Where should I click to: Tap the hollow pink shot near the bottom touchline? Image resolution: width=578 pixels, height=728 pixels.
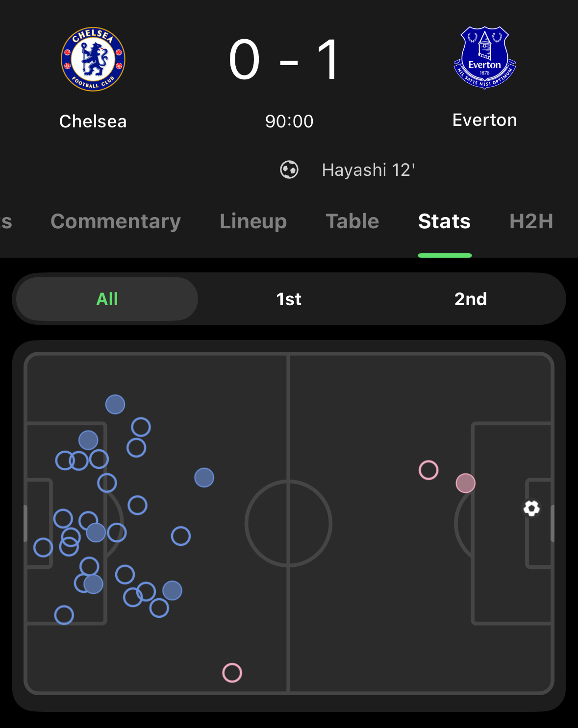click(232, 673)
